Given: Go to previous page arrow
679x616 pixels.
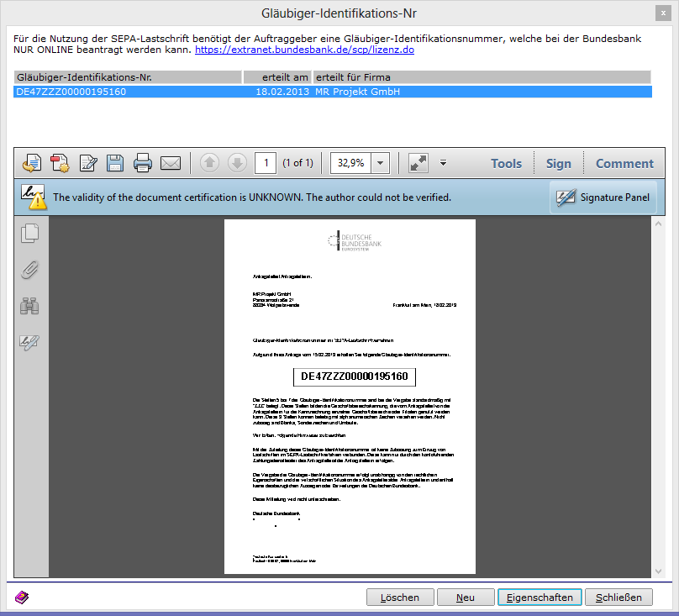Looking at the screenshot, I should click(x=209, y=163).
